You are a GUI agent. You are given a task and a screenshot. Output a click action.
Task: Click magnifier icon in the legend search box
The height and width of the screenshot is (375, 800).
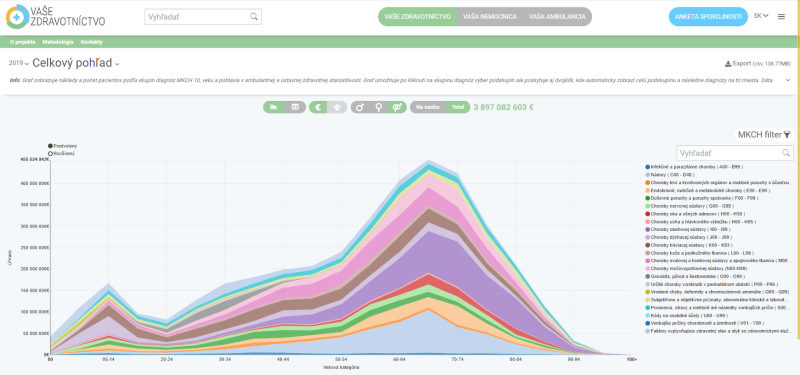click(786, 153)
